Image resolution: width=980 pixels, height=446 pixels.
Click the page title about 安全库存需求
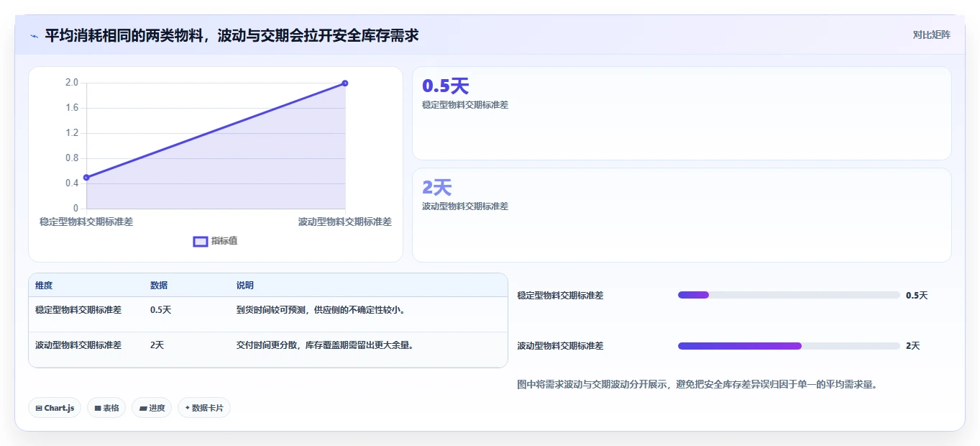tap(232, 35)
